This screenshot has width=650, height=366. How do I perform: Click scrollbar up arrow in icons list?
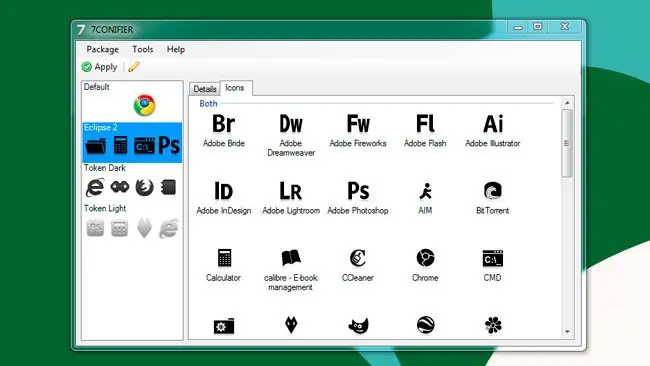568,103
